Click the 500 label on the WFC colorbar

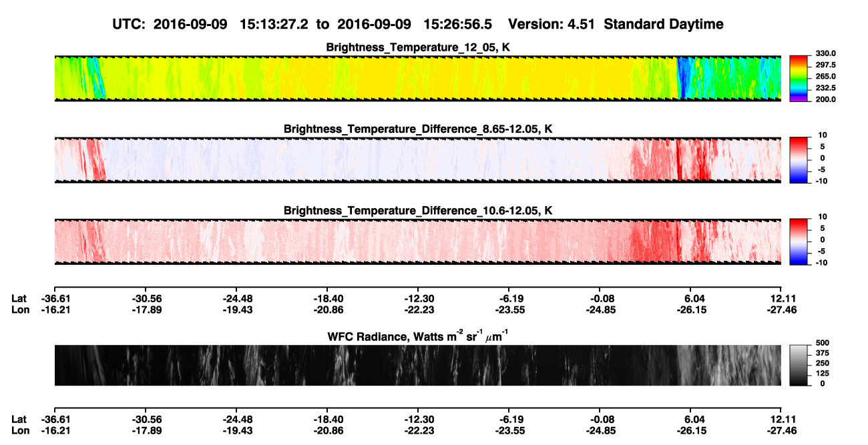pyautogui.click(x=823, y=344)
